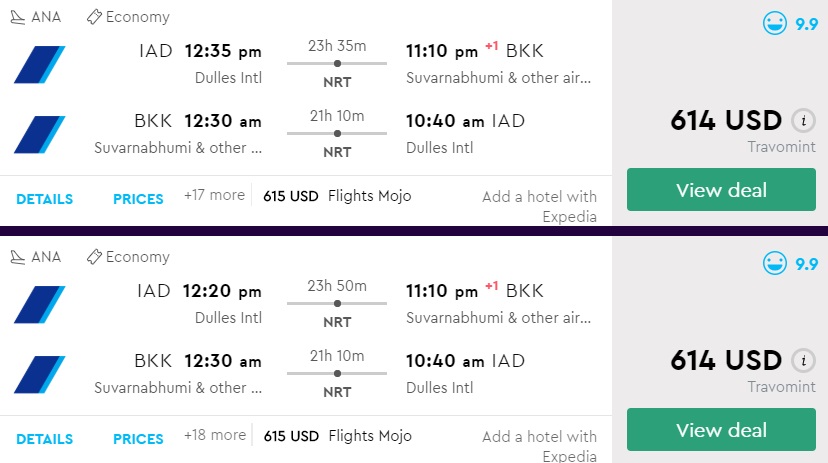Show the +17 more providers list

214,195
